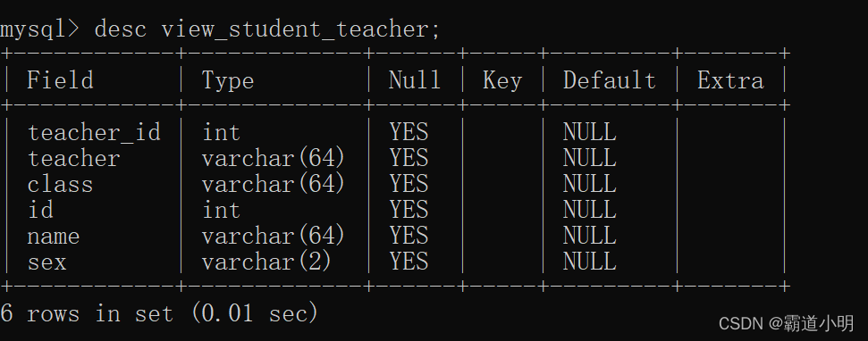Click the teacher_id field name
Screen dimensions: 868x341
[94, 133]
